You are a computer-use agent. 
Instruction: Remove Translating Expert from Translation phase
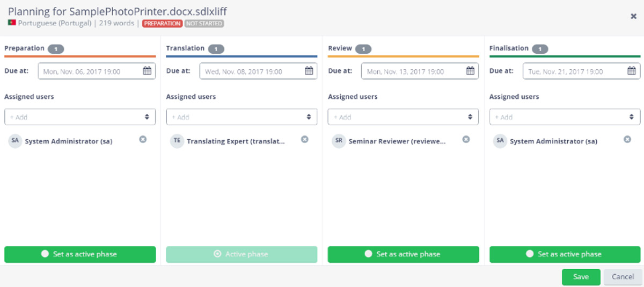point(304,139)
